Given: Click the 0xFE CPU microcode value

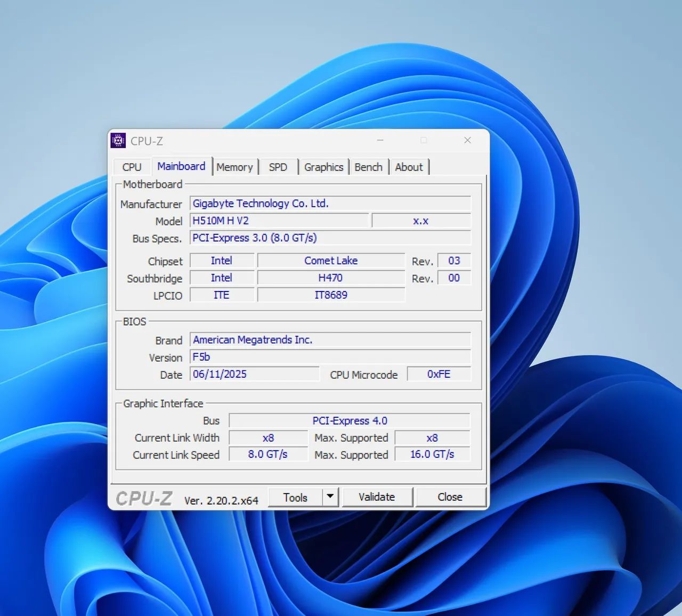Looking at the screenshot, I should (x=439, y=374).
